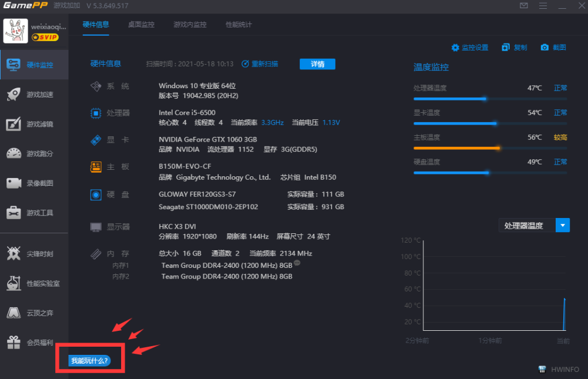The width and height of the screenshot is (588, 379).
Task: Click the 重新扫描 link text
Action: [265, 63]
